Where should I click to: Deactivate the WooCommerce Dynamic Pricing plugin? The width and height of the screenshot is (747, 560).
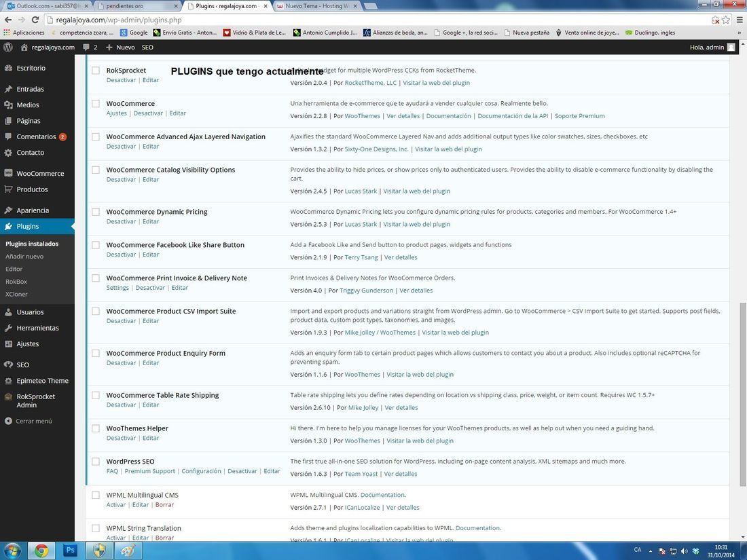pyautogui.click(x=121, y=221)
